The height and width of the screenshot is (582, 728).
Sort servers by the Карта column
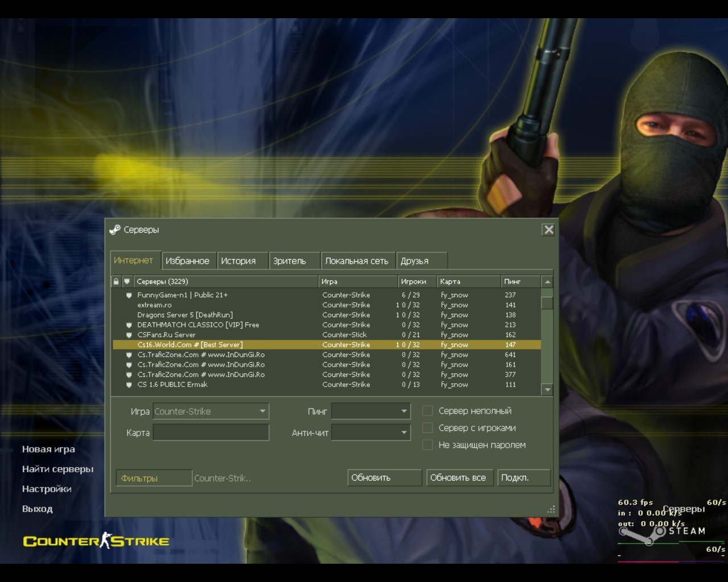coord(469,281)
